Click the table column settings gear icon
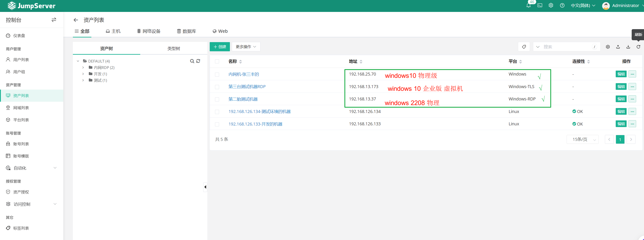The image size is (644, 240). (608, 47)
